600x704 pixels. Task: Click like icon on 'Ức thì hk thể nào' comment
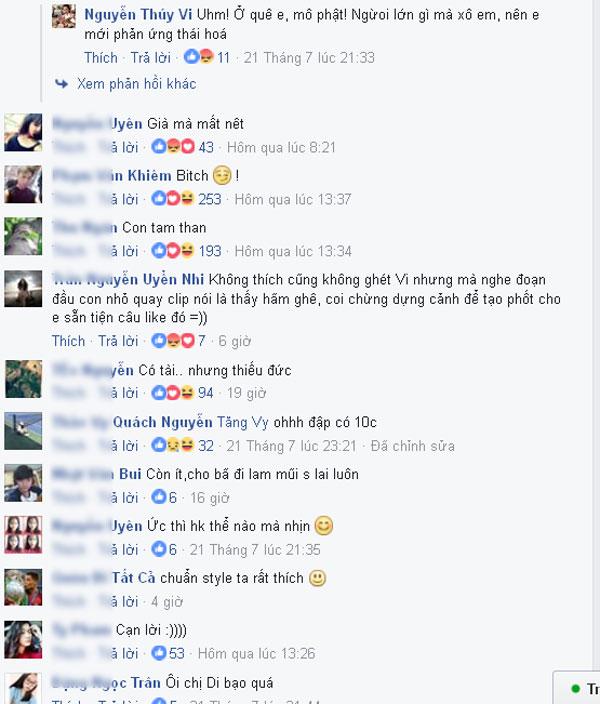coord(159,549)
